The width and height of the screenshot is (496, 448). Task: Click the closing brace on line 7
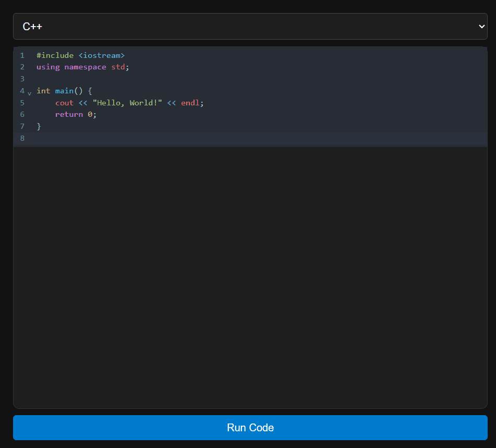click(x=39, y=126)
